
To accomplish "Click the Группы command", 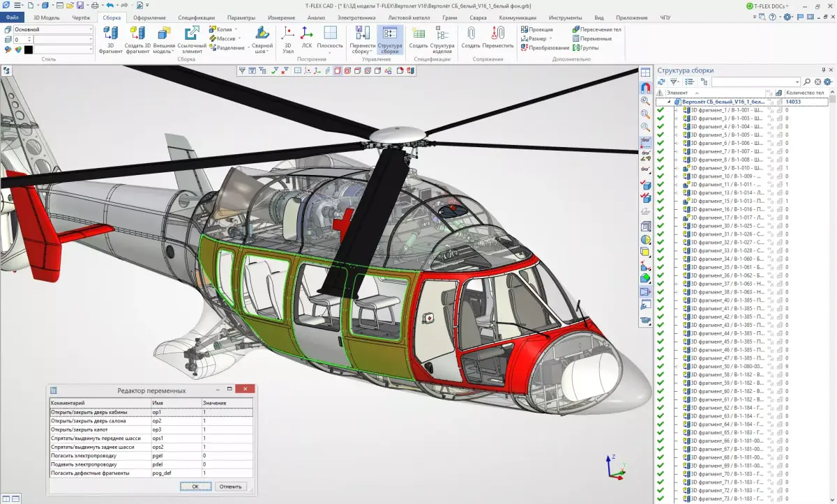I will (x=585, y=47).
